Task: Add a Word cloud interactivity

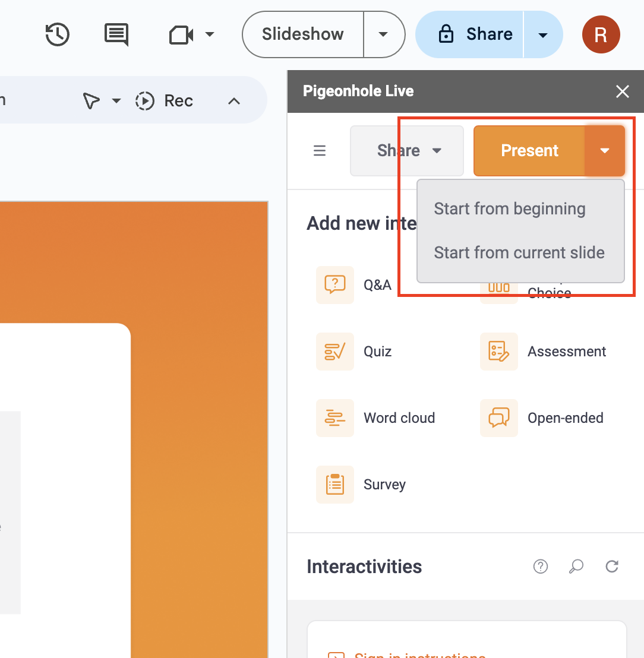Action: (x=375, y=418)
